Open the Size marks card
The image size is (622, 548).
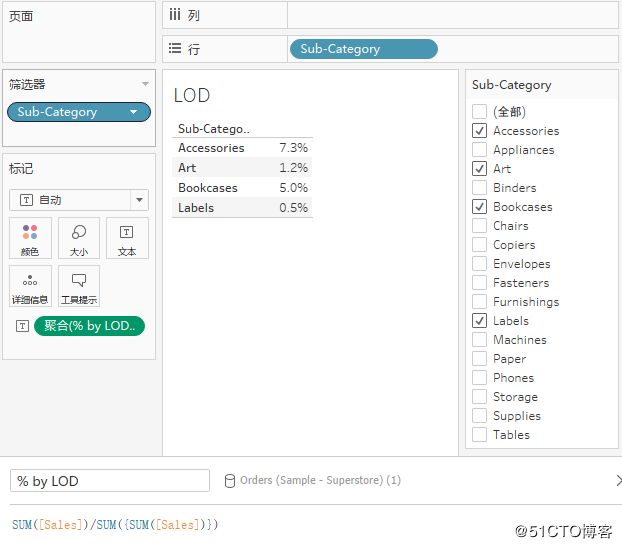tap(79, 238)
